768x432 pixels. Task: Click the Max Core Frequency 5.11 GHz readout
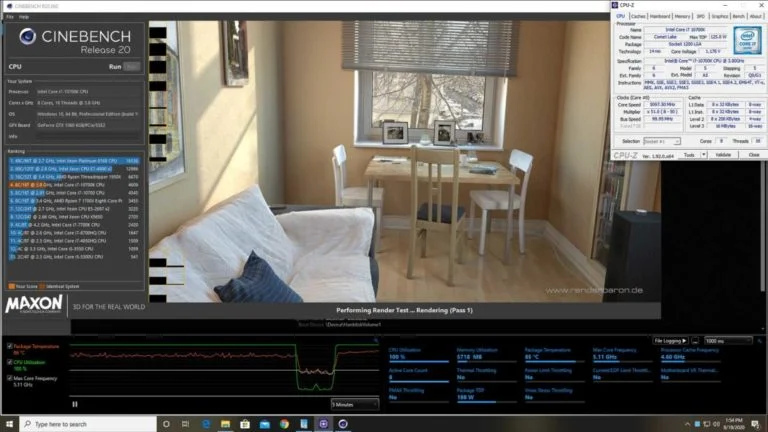(x=623, y=355)
